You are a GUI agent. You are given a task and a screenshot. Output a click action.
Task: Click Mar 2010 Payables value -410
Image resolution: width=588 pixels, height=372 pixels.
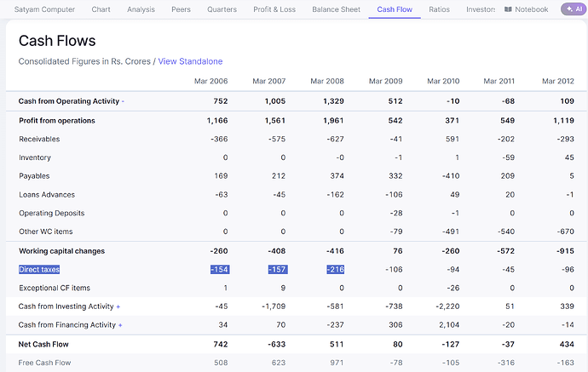coord(451,176)
